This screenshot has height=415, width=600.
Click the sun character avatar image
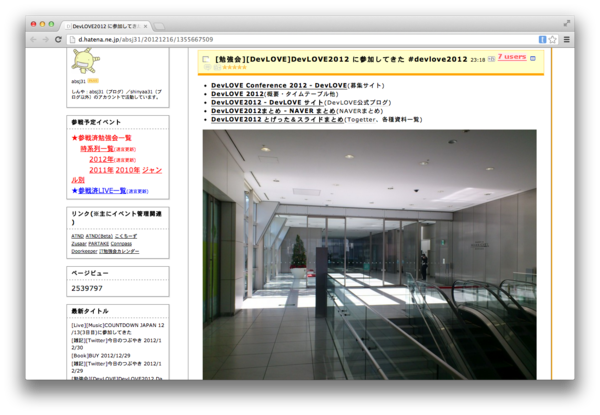coord(85,60)
